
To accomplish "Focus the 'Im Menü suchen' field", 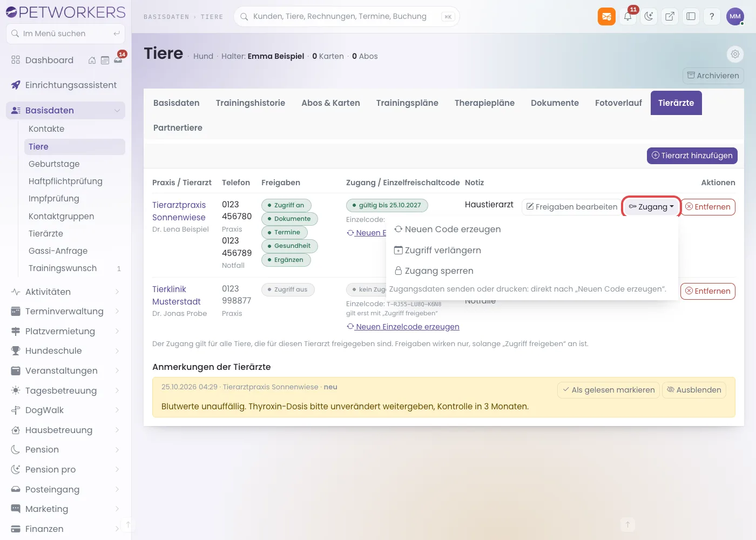I will [x=65, y=33].
